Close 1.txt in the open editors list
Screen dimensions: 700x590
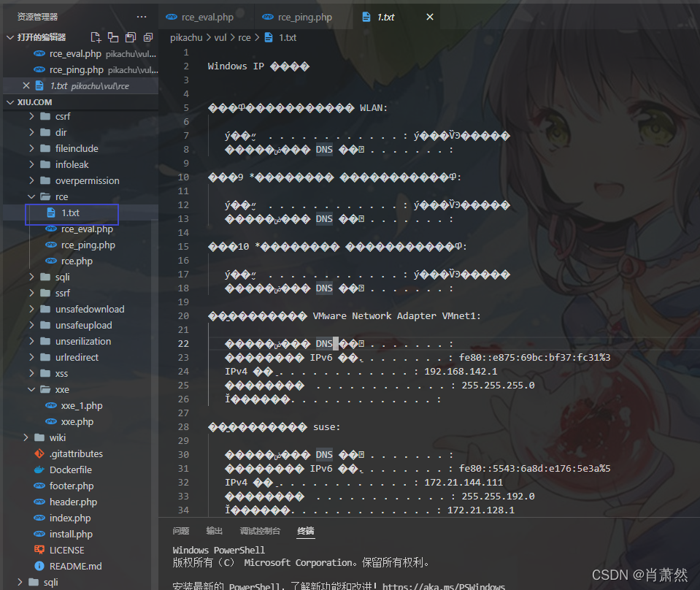26,85
